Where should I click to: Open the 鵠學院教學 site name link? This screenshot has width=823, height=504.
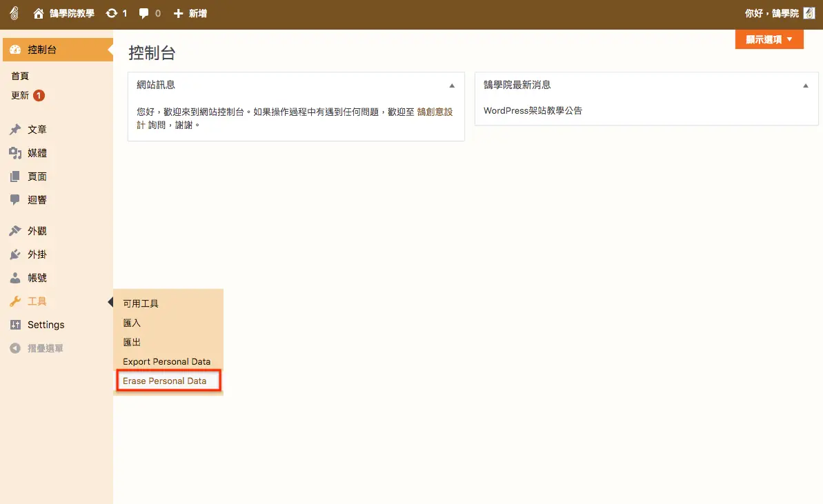(72, 14)
